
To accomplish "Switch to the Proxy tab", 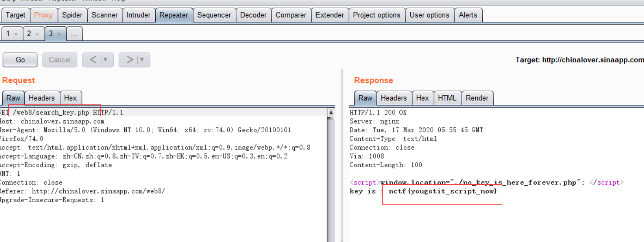I will pyautogui.click(x=43, y=15).
